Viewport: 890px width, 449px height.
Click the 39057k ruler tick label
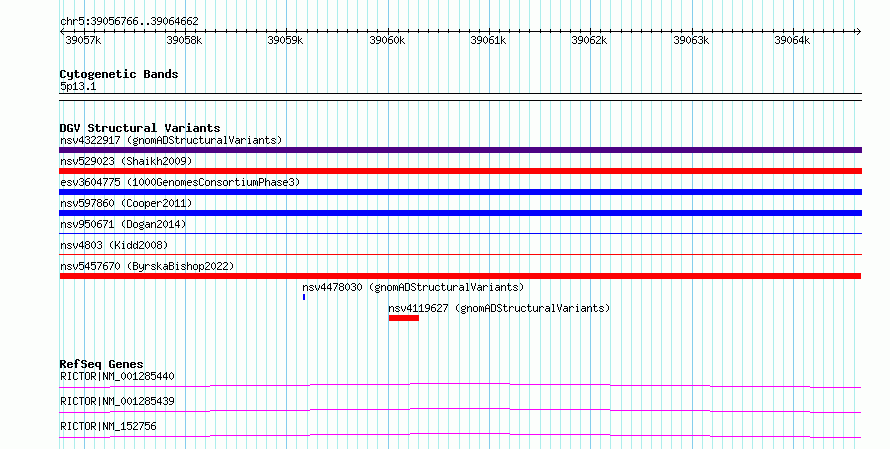coord(83,41)
